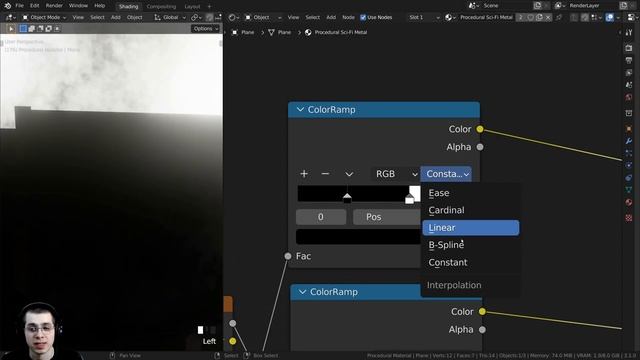The image size is (640, 360).
Task: Open the File menu
Action: pyautogui.click(x=19, y=6)
